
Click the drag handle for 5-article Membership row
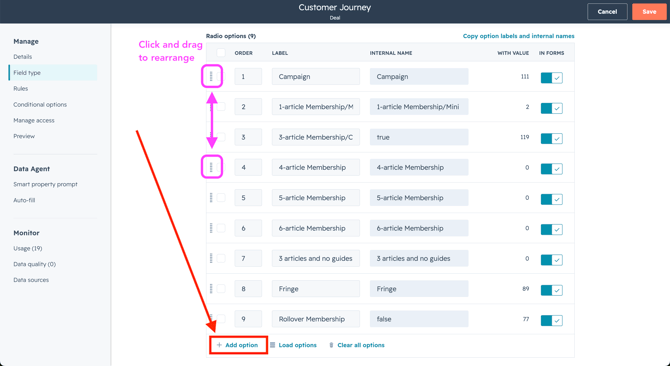pos(211,198)
